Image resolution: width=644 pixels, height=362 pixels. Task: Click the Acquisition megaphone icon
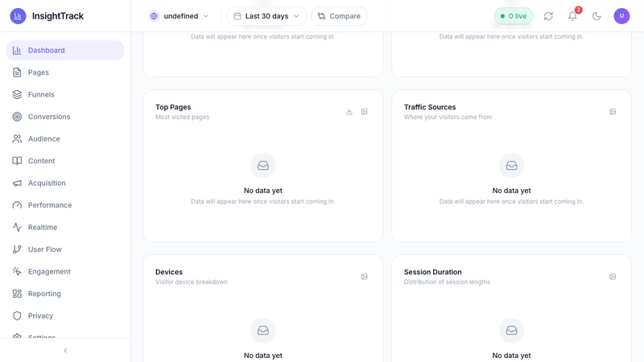point(17,183)
